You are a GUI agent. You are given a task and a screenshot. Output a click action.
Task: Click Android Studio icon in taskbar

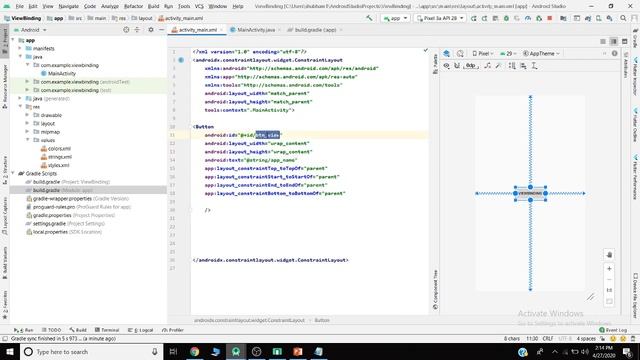(x=236, y=351)
